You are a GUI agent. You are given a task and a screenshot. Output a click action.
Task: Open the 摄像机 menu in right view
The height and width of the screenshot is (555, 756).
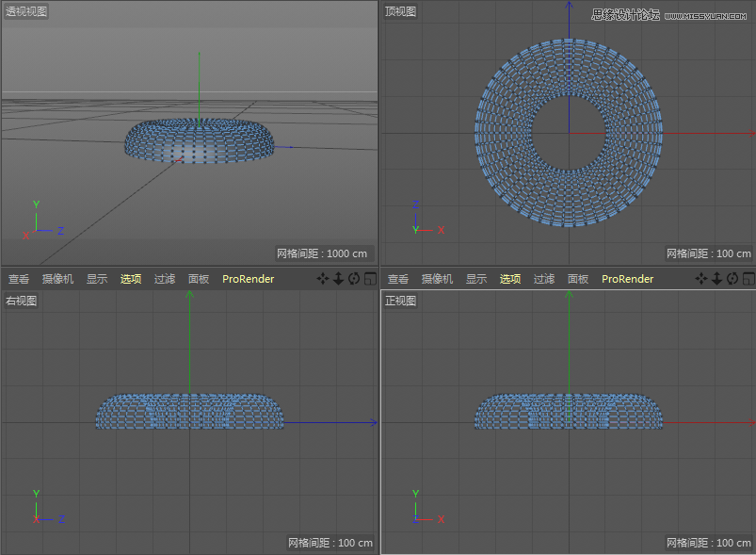tap(57, 279)
